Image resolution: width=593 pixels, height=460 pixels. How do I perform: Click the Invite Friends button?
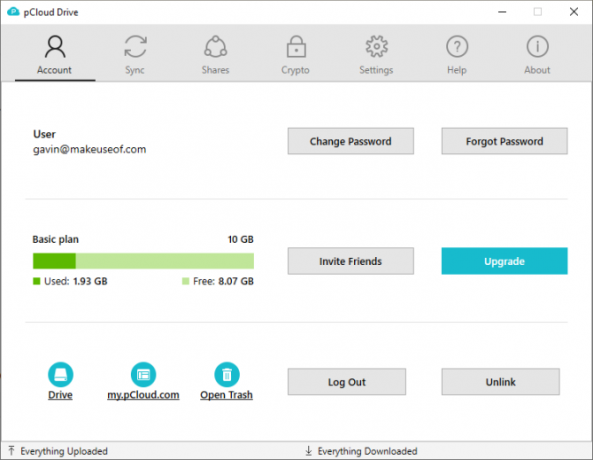351,261
